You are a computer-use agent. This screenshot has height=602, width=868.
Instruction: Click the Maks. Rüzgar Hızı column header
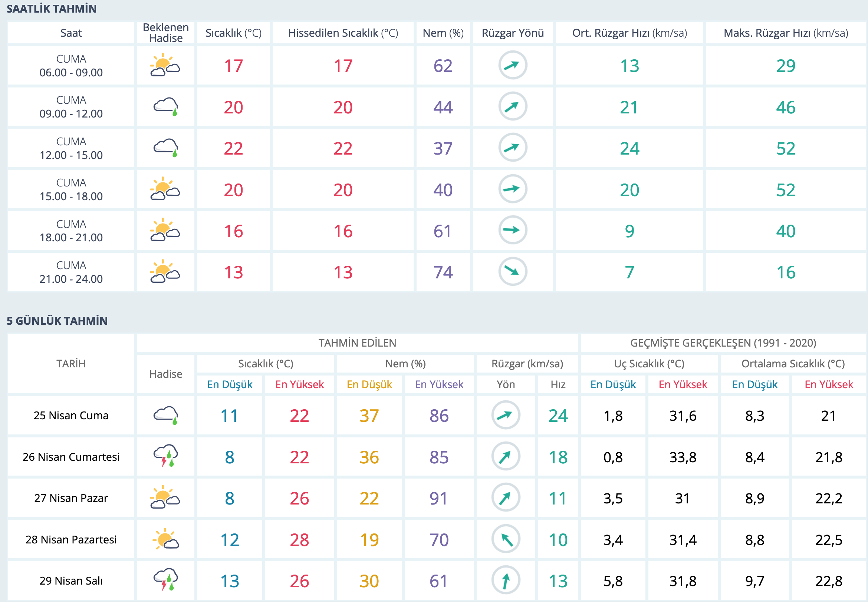(x=785, y=33)
